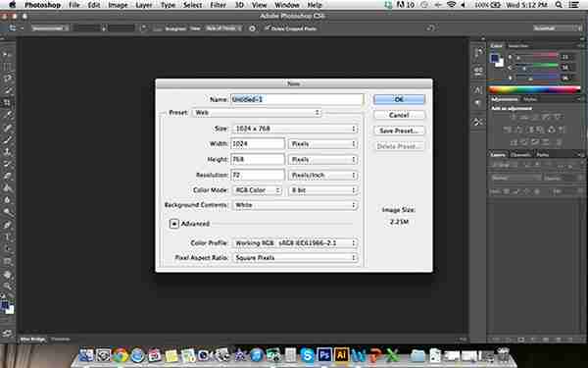Open the Background Contents dropdown
588x368 pixels.
(x=295, y=205)
